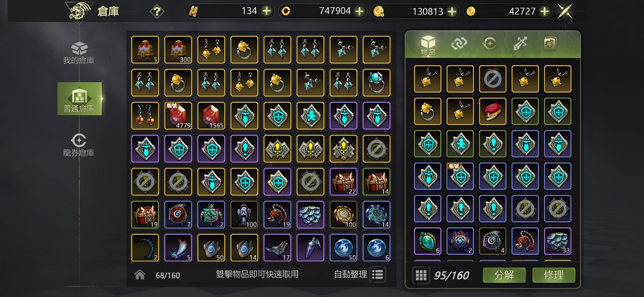This screenshot has width=644, height=297.
Task: Switch to the sword inventory tab
Action: coord(520,43)
